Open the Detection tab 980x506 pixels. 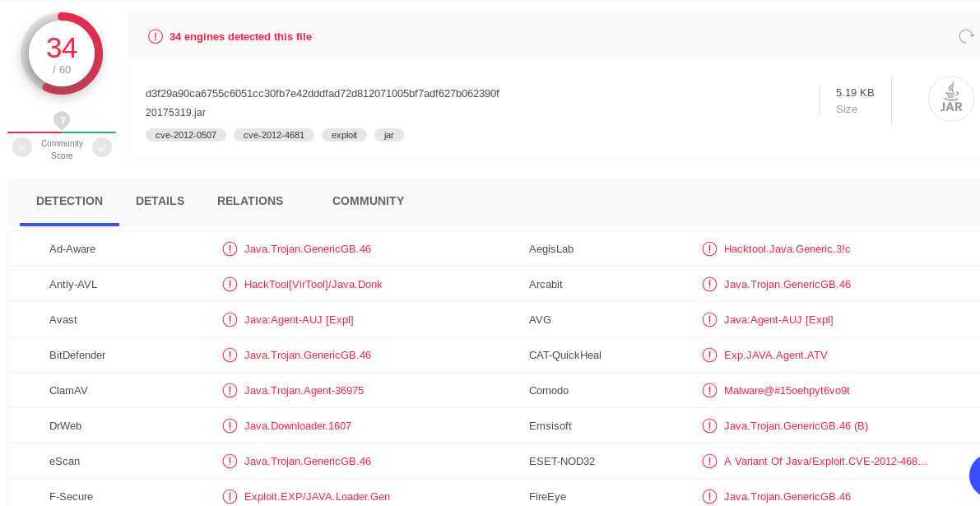[x=69, y=201]
